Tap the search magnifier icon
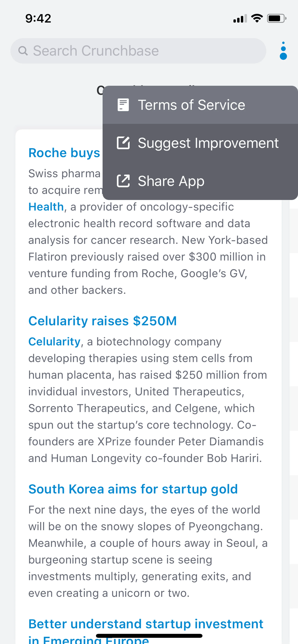Screen dimensions: 298x644 [x=23, y=51]
